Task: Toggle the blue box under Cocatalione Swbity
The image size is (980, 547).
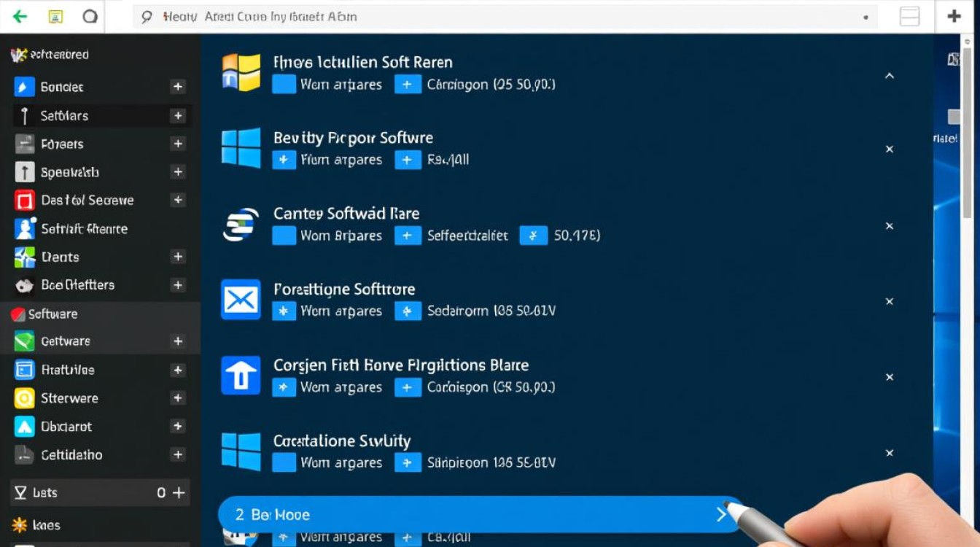Action: (x=284, y=462)
